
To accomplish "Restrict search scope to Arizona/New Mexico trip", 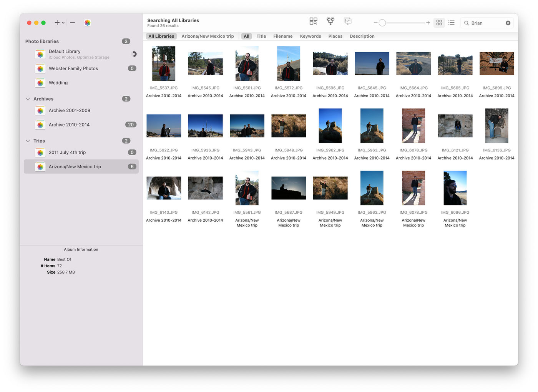I will click(208, 36).
